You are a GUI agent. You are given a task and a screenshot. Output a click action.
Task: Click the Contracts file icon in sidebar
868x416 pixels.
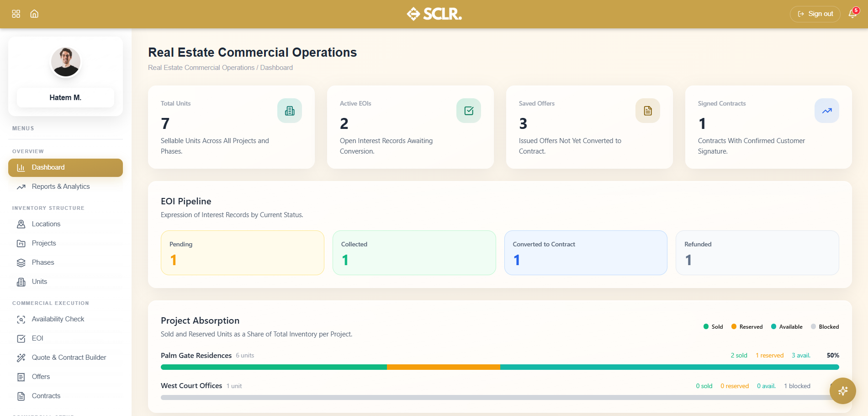pyautogui.click(x=21, y=396)
